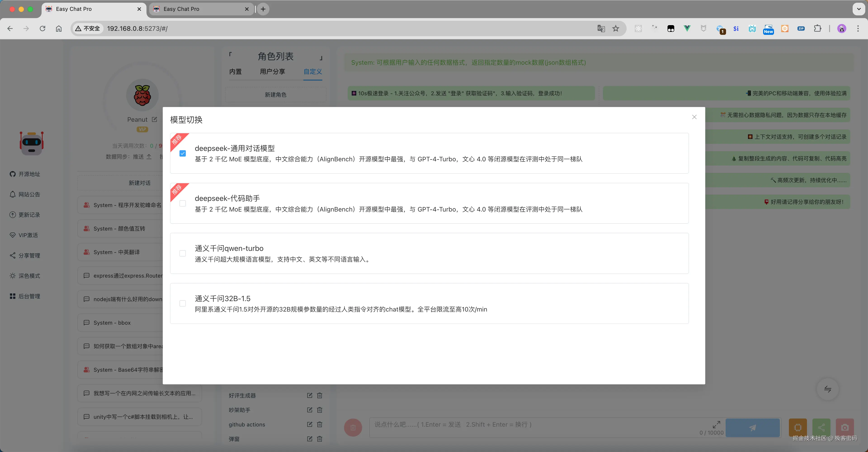This screenshot has height=452, width=868.
Task: Click the chat message input field
Action: [505, 424]
